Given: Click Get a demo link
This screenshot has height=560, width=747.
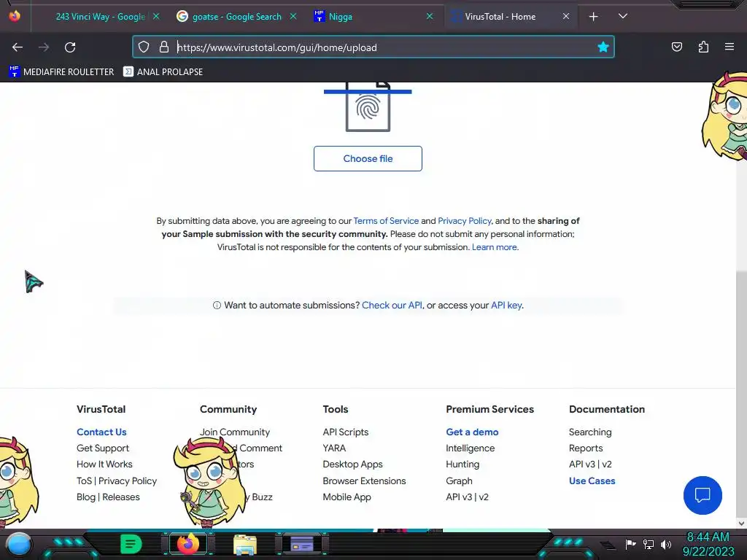Looking at the screenshot, I should coord(472,432).
